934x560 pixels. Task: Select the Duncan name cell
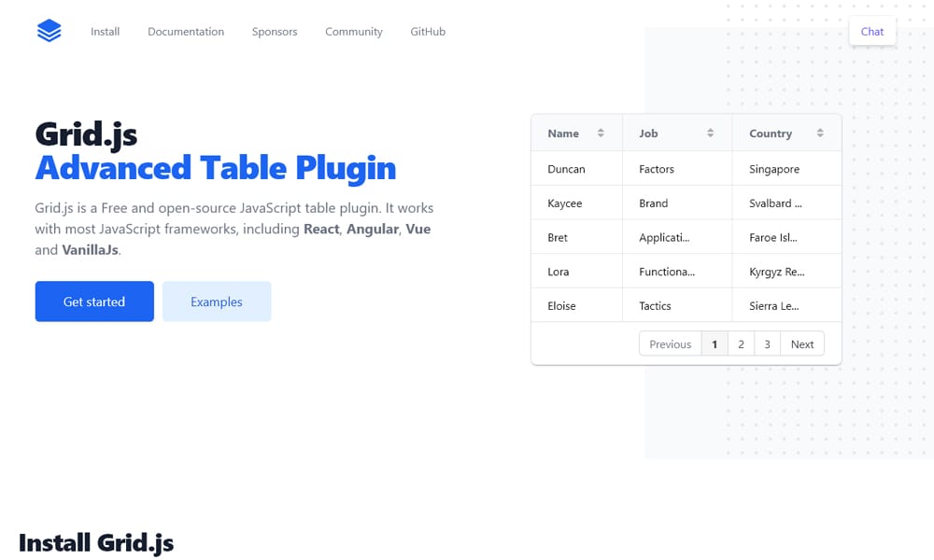click(x=576, y=169)
